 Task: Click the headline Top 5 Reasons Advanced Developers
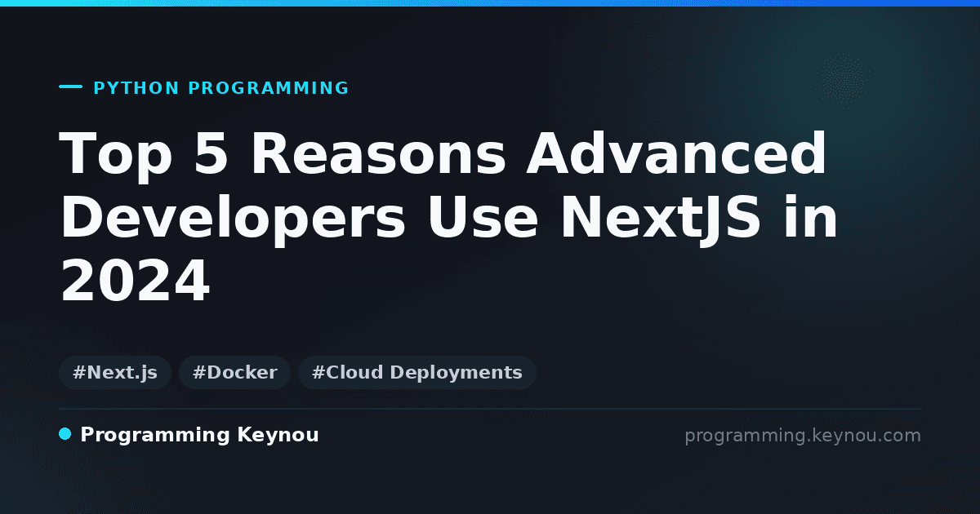(x=449, y=219)
